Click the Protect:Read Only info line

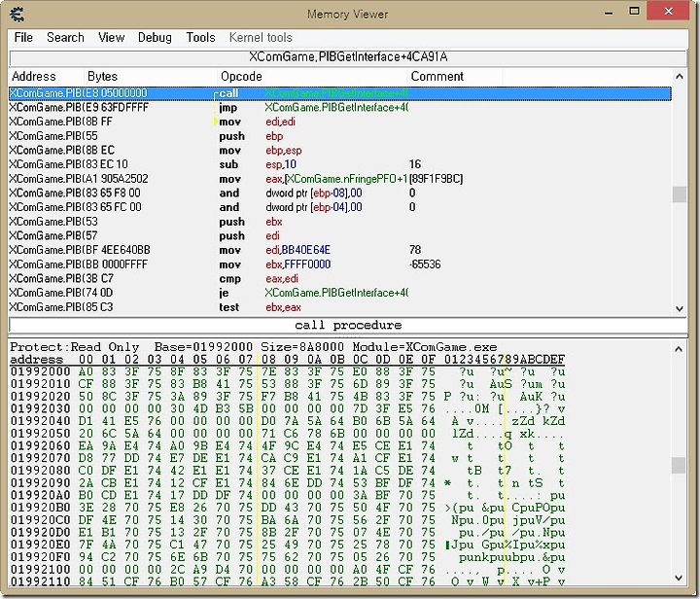(x=254, y=347)
